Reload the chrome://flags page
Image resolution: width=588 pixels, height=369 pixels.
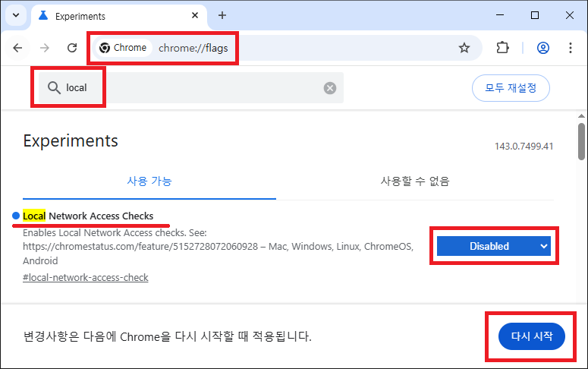tap(72, 48)
